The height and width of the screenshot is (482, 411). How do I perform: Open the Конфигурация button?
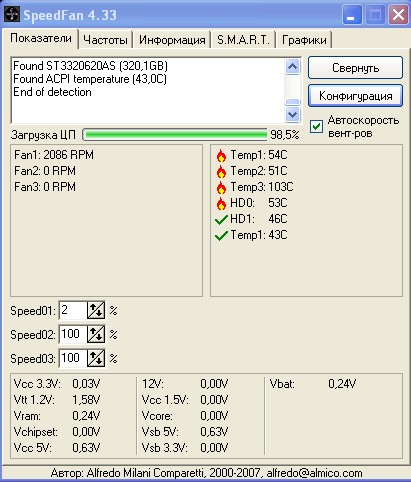click(x=355, y=96)
